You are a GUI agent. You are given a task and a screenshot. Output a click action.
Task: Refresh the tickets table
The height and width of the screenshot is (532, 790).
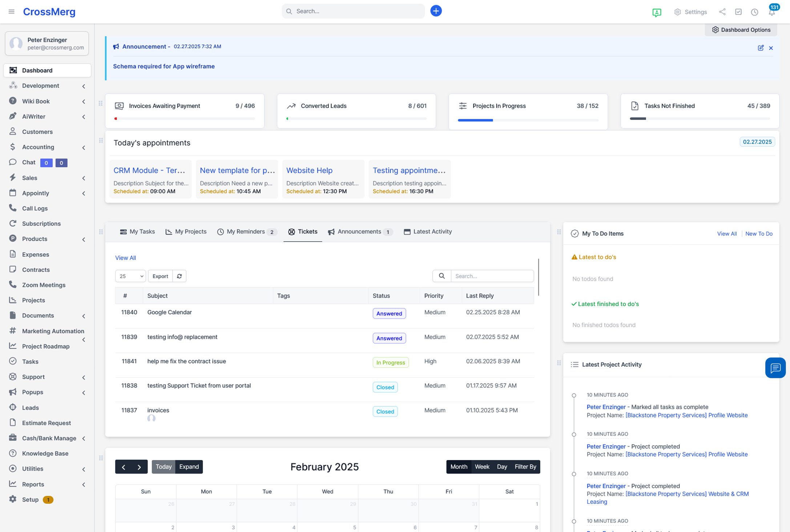click(180, 276)
